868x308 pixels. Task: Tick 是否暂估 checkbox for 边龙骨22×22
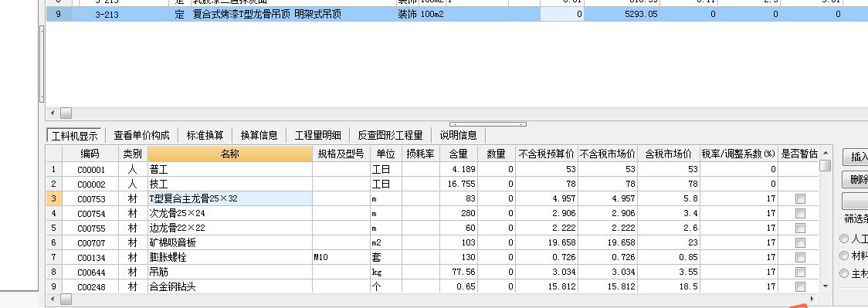(x=800, y=228)
